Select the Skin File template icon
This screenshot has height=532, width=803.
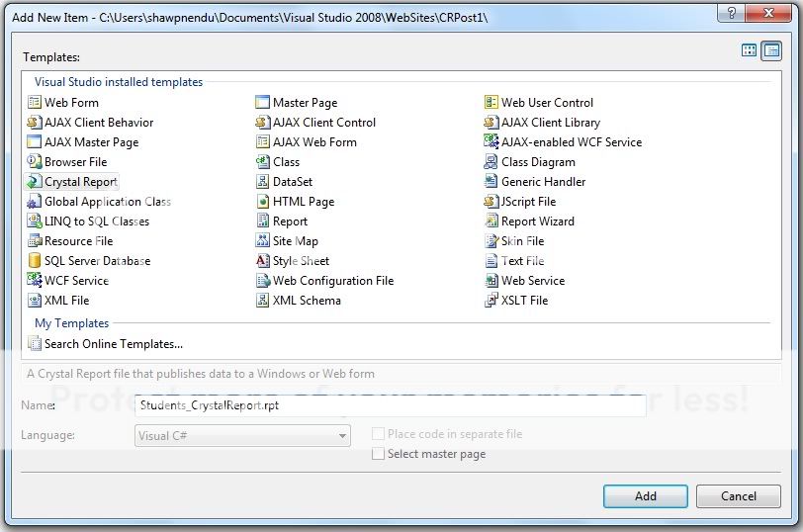(491, 240)
